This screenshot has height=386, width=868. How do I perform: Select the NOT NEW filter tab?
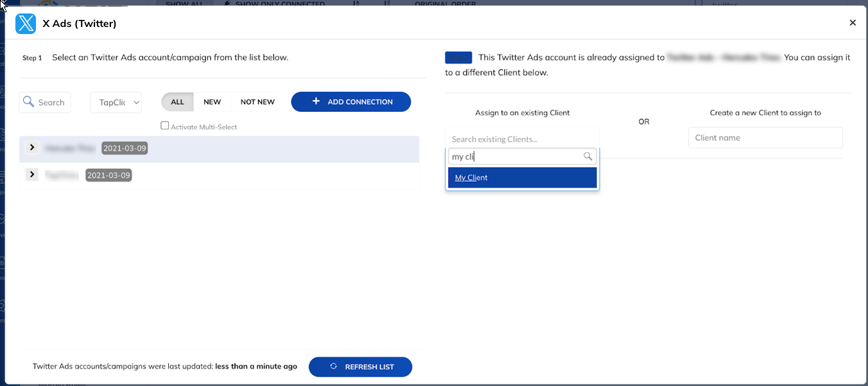coord(257,102)
